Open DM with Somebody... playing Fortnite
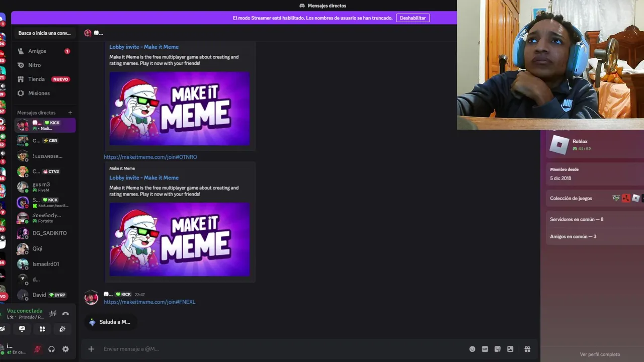This screenshot has height=362, width=644. [45, 218]
